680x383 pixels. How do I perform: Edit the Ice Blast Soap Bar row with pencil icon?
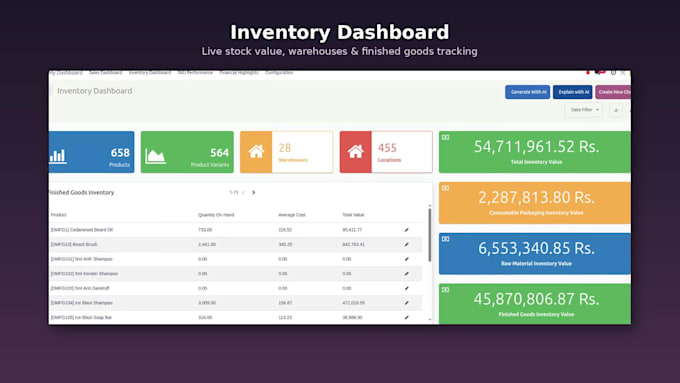click(x=407, y=318)
